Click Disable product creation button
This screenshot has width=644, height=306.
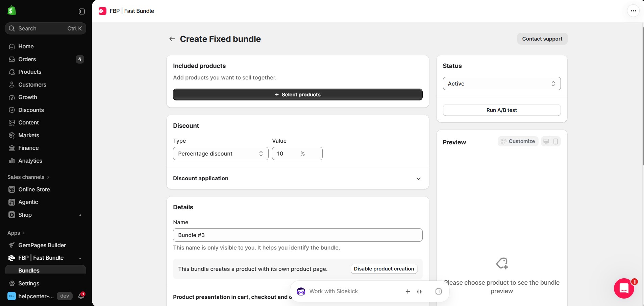[384, 269]
